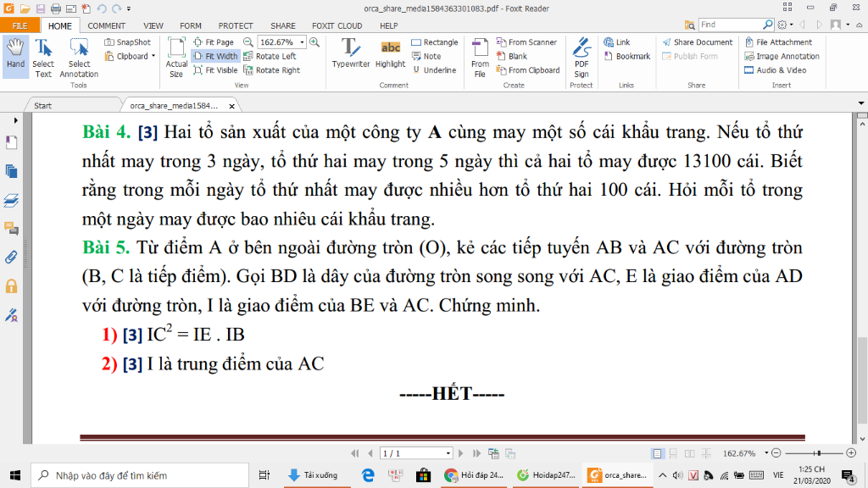This screenshot has height=488, width=868.
Task: Click the taskbar search box
Action: click(140, 475)
